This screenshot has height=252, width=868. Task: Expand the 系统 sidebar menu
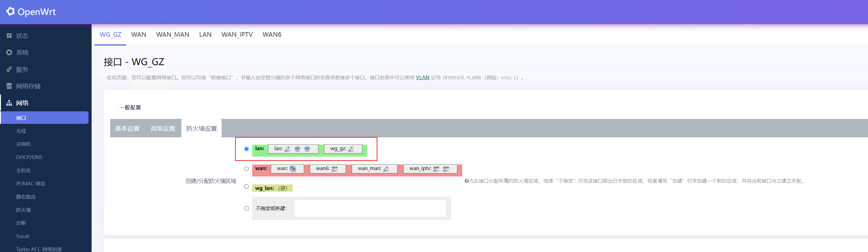click(x=22, y=53)
